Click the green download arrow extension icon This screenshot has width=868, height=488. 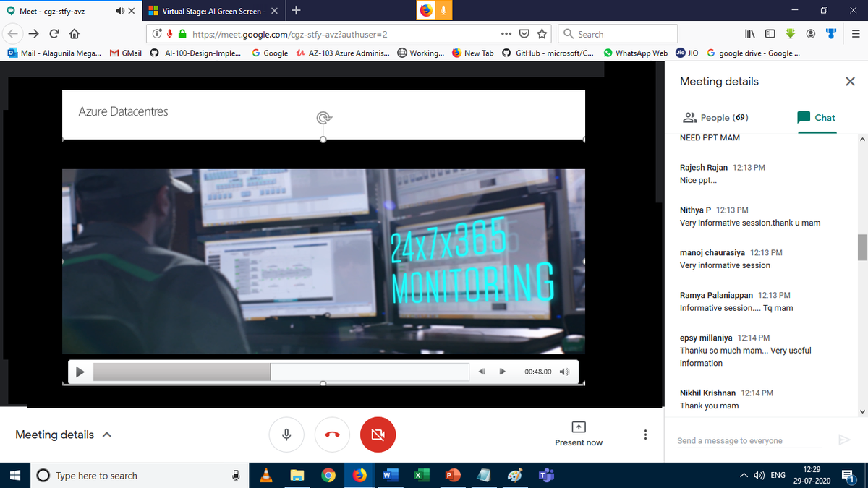tap(791, 34)
